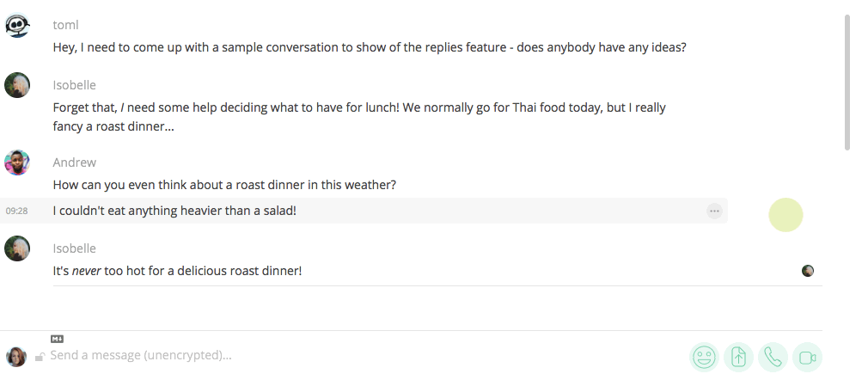Image resolution: width=868 pixels, height=380 pixels.
Task: Click the read receipt avatar on last message
Action: pos(808,271)
